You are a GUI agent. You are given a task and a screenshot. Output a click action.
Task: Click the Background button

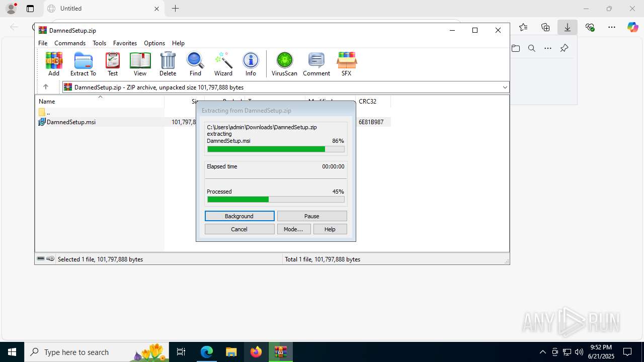click(239, 216)
